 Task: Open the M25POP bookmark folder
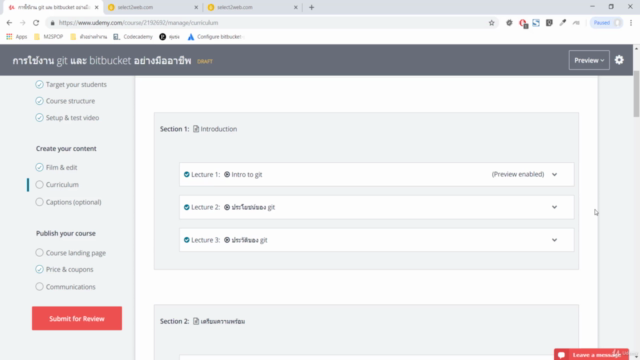coord(49,37)
